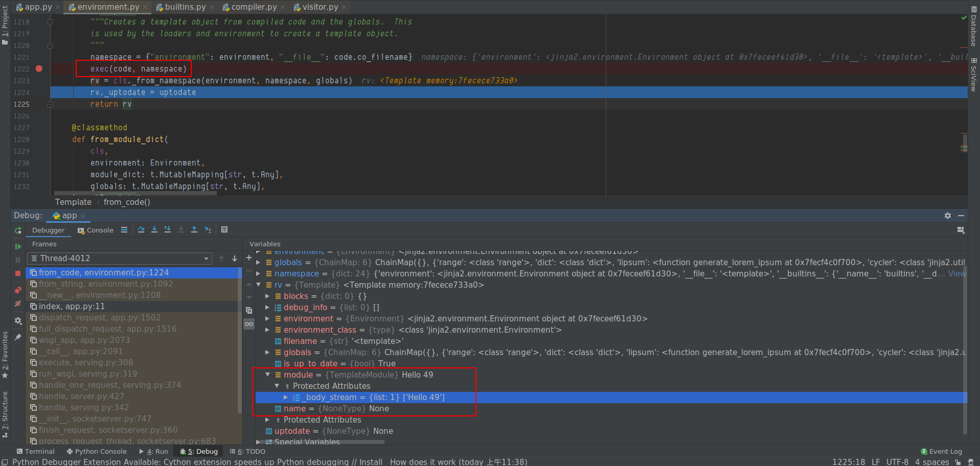Click the from_code() breadcrumb
Viewport: 980px width, 466px height.
127,202
